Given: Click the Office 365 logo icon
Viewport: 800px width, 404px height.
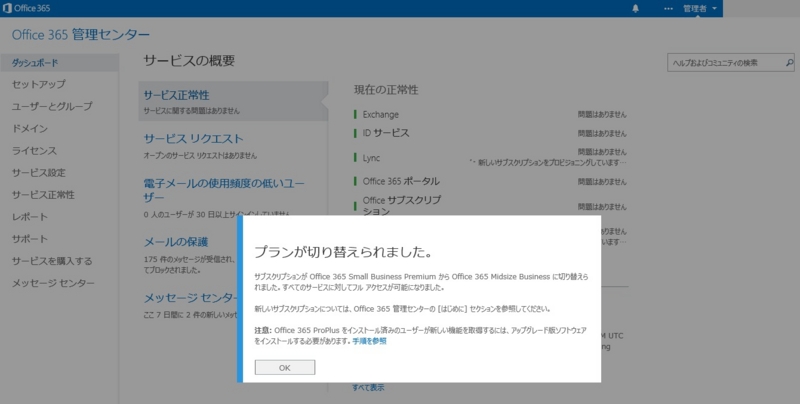Looking at the screenshot, I should [7, 8].
